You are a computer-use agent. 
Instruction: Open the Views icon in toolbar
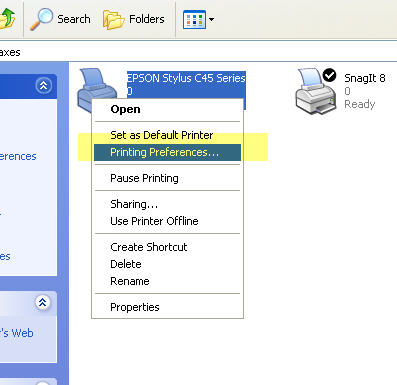(194, 19)
